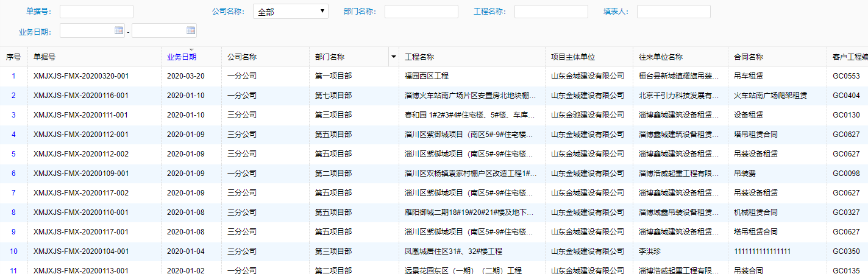Screen dimensions: 868x274
Task: Click the GC0327 project code cell
Action: pos(846,213)
